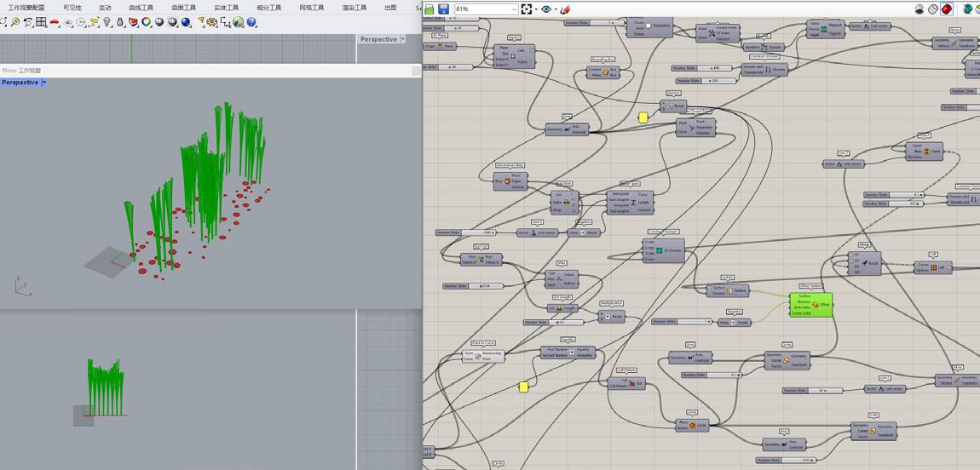The height and width of the screenshot is (470, 980).
Task: Click the red car icon in Rhino toolbar
Action: pyautogui.click(x=55, y=22)
